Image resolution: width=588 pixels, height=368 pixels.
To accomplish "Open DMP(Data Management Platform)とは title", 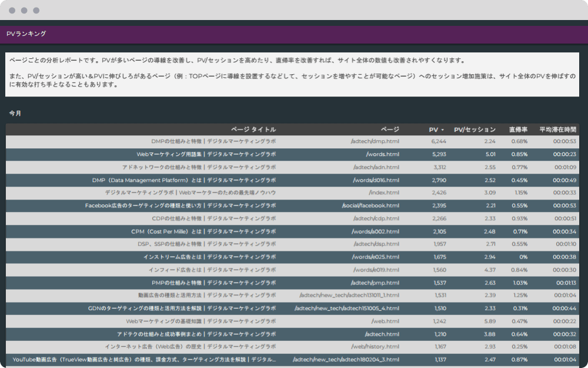I will pyautogui.click(x=183, y=180).
